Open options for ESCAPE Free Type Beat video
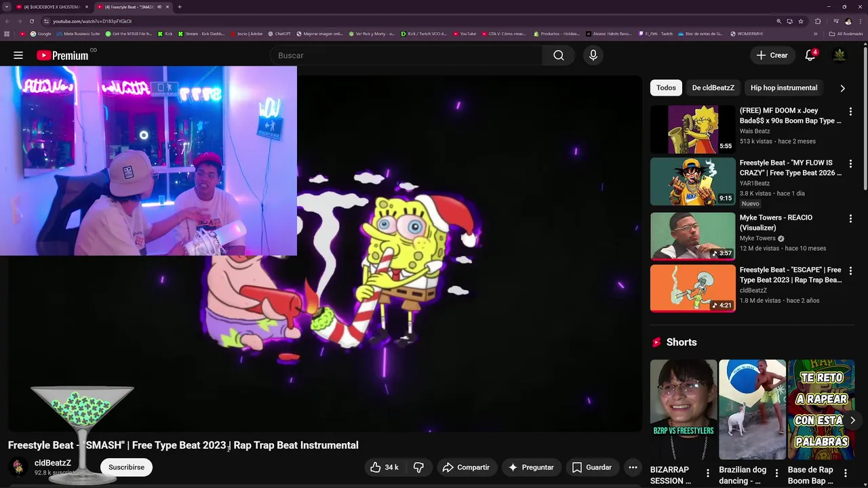The image size is (868, 488). click(850, 270)
